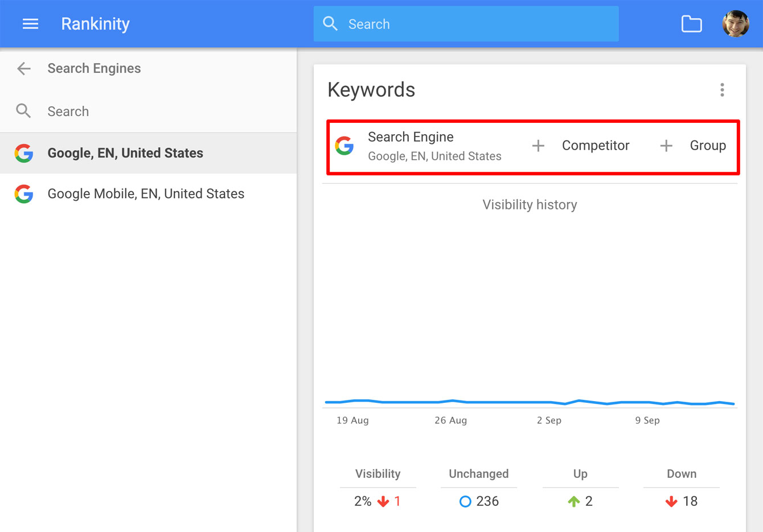Click the Google logo beside Google, EN, United States
This screenshot has height=532, width=763.
[24, 153]
